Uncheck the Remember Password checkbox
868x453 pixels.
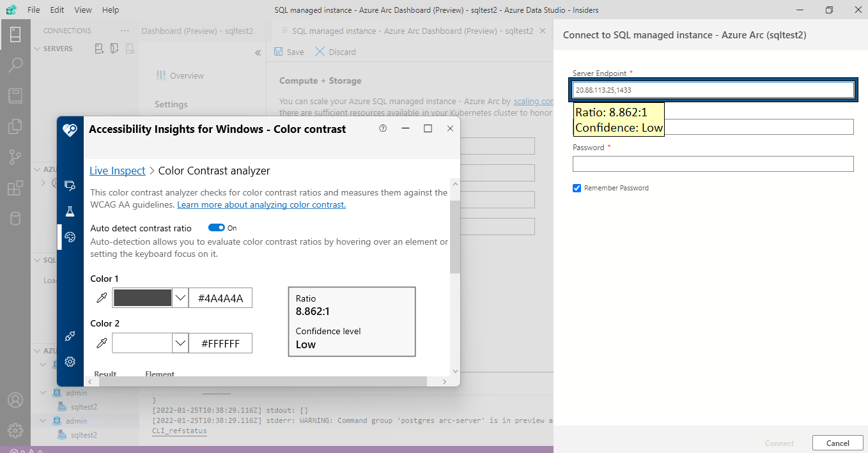point(577,188)
